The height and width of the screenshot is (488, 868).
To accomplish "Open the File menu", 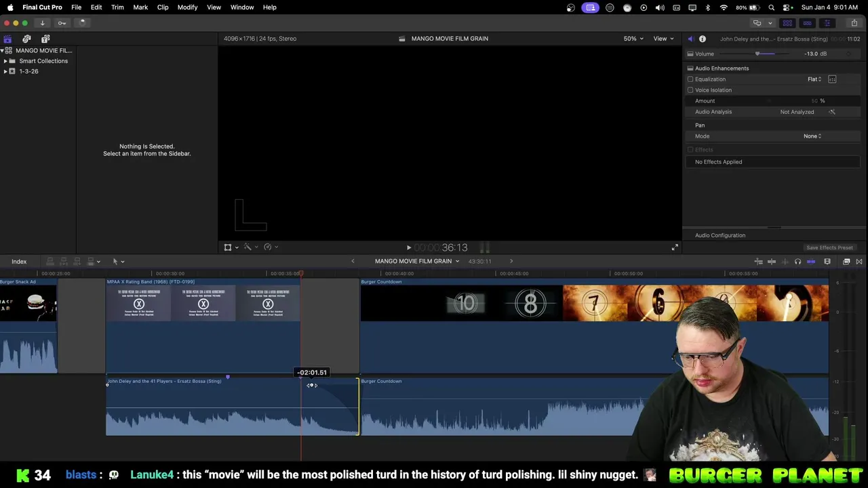I will click(x=76, y=7).
